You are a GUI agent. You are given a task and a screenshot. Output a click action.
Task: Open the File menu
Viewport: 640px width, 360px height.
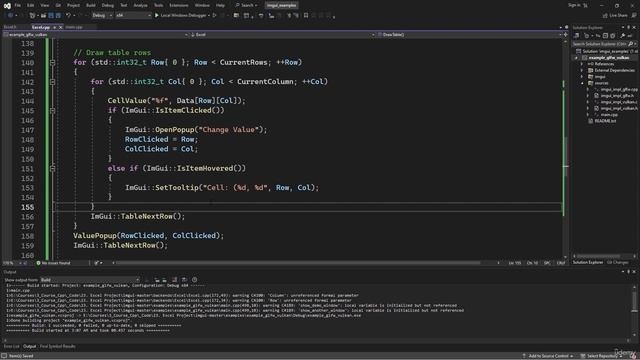click(x=18, y=5)
